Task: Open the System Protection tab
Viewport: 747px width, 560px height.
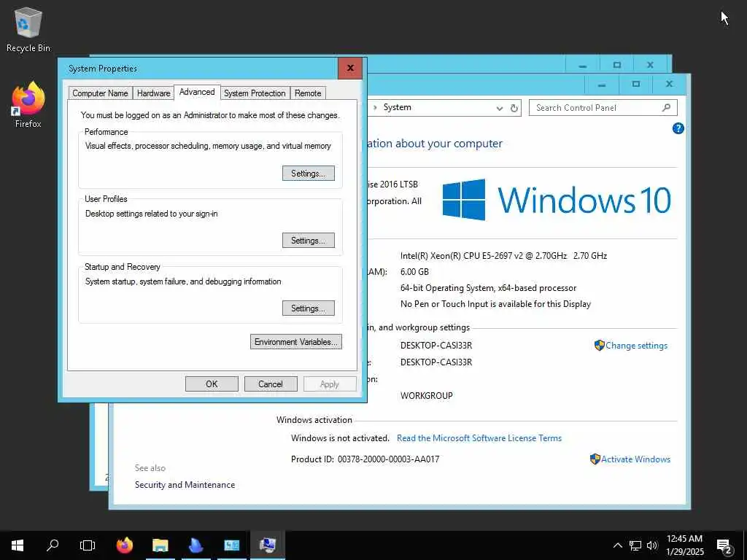Action: tap(255, 93)
